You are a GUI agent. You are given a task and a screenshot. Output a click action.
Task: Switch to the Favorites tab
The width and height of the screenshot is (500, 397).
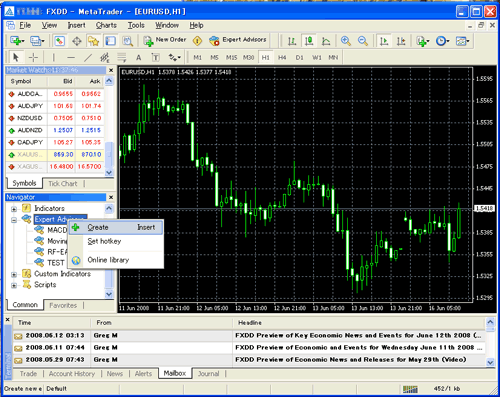63,305
